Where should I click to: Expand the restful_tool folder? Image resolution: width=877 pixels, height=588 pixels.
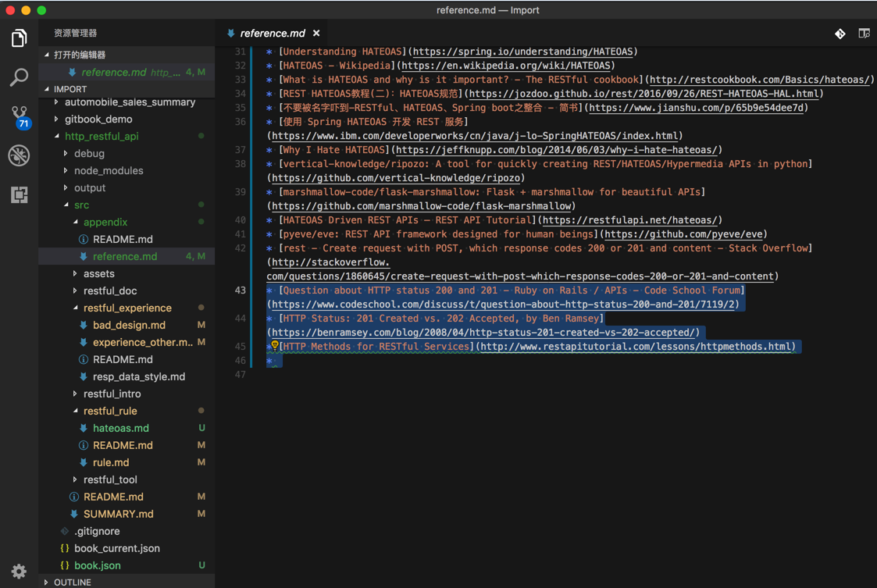(110, 480)
